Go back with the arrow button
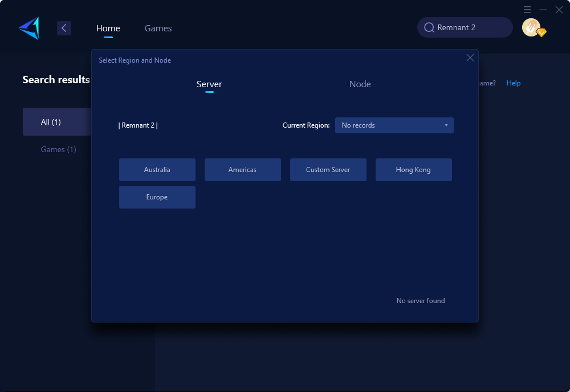The height and width of the screenshot is (392, 570). (64, 28)
